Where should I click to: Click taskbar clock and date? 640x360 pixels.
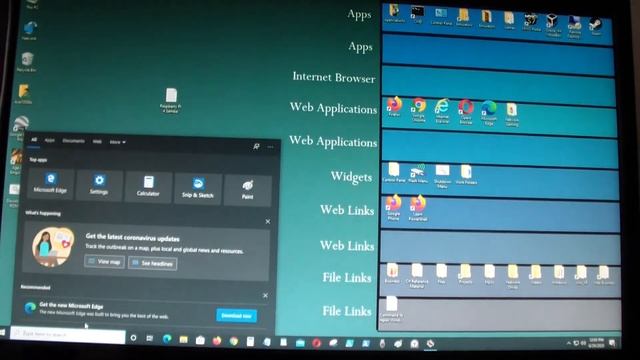597,342
